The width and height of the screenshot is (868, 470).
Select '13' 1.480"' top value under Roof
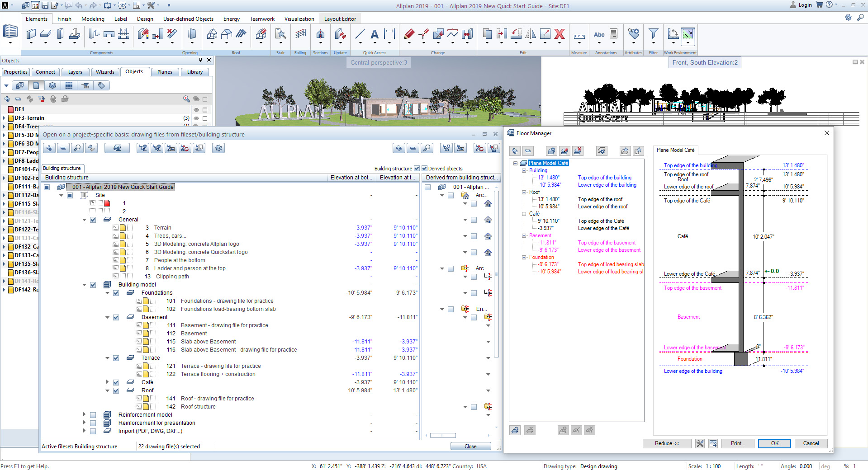548,199
